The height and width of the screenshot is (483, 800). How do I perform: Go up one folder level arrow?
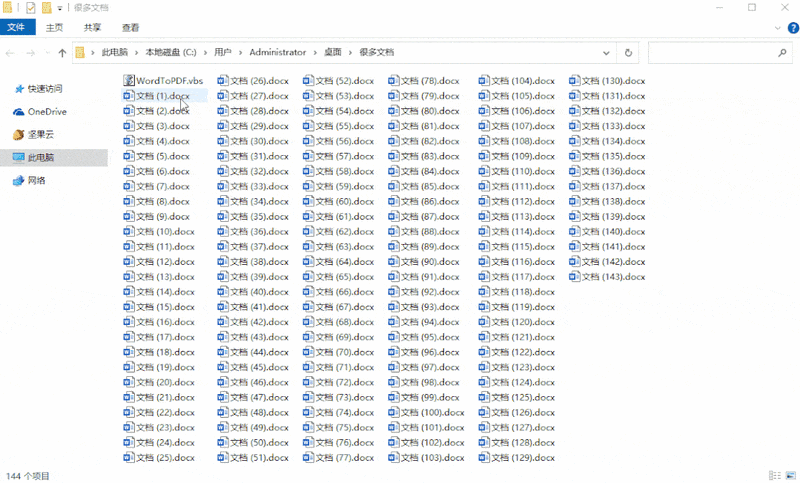62,53
